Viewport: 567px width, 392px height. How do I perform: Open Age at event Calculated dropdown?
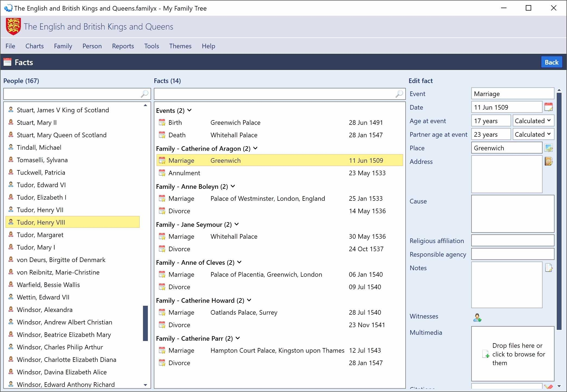533,121
